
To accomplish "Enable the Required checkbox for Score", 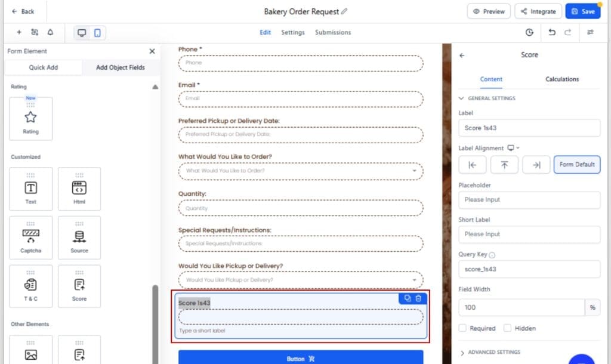I will (463, 328).
